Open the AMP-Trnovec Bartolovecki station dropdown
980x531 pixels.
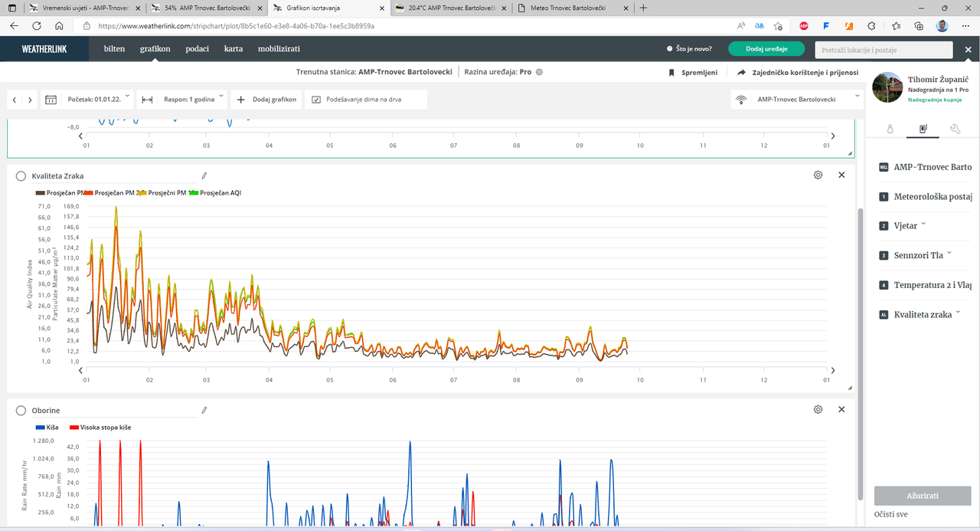[797, 100]
